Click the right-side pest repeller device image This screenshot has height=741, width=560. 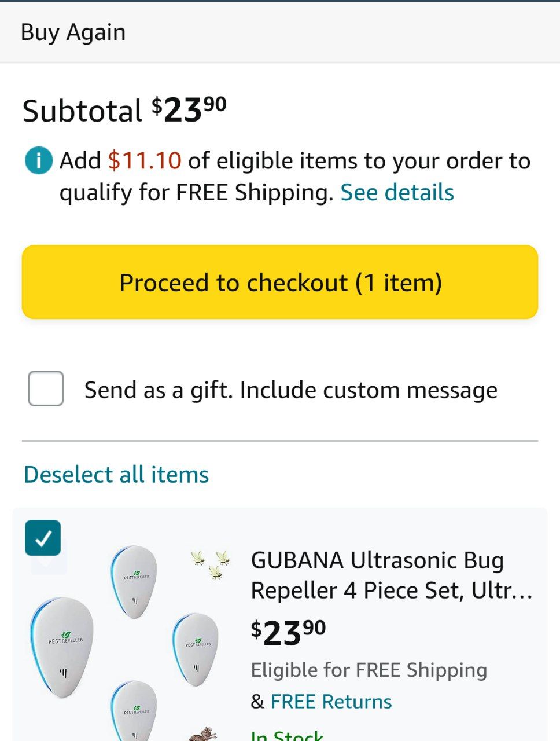197,650
